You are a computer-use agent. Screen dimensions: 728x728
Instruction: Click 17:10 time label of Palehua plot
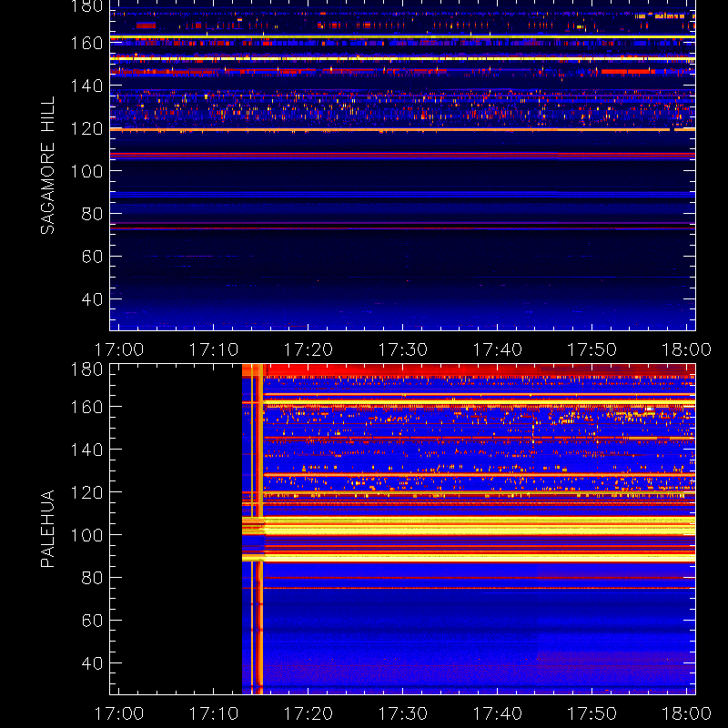coord(214,713)
